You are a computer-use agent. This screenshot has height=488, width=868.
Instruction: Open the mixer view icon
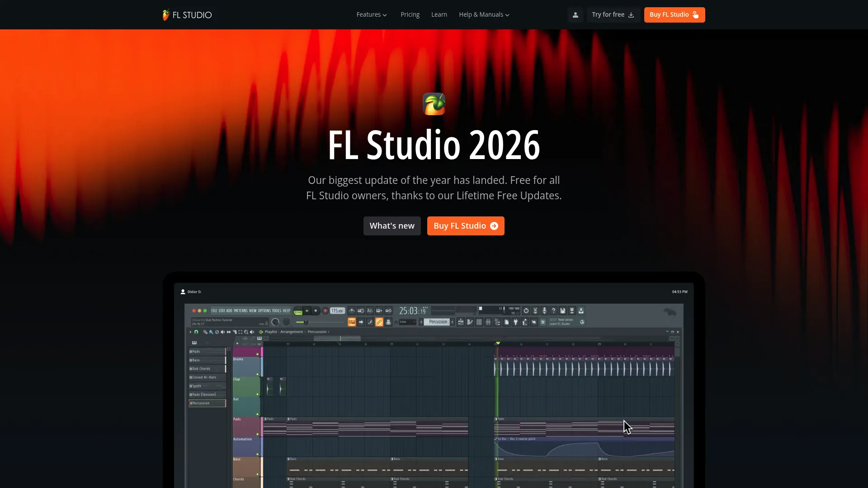(488, 322)
